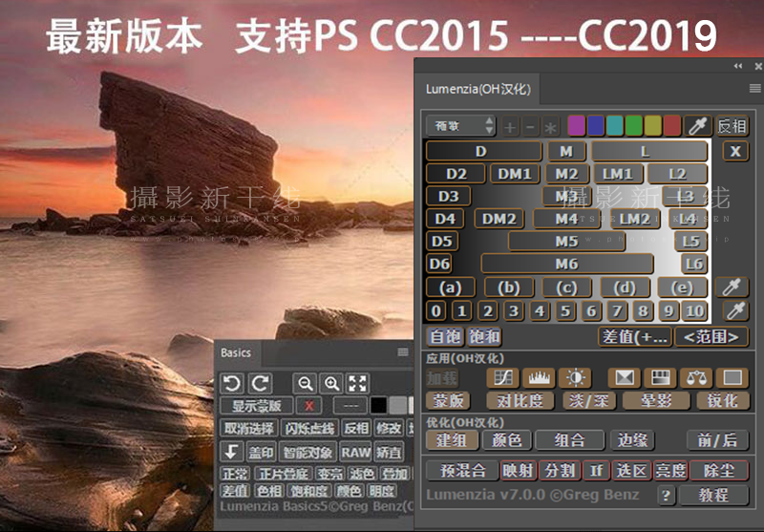Screen dimensions: 764x532
Task: Toggle 闪烁虚线 marching ants button
Action: click(x=309, y=428)
